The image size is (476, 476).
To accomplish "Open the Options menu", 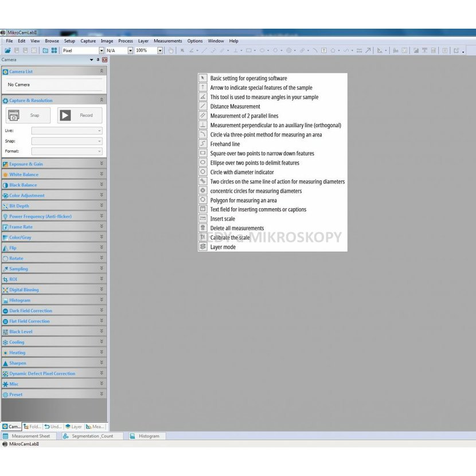I will click(195, 41).
